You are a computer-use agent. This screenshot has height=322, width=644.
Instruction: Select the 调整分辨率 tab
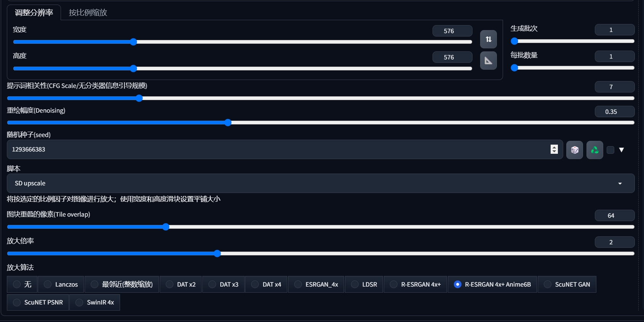click(x=34, y=13)
